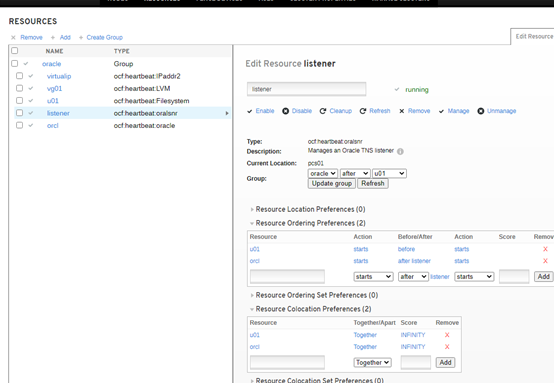554x383 pixels.
Task: Select vg01 in the resource list
Action: tap(54, 88)
